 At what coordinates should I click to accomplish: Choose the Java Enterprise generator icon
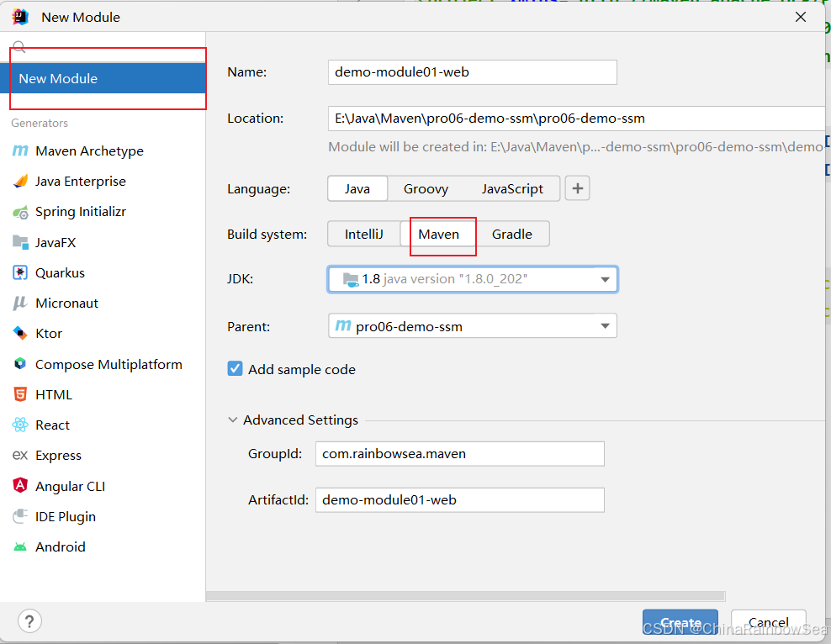click(x=20, y=181)
